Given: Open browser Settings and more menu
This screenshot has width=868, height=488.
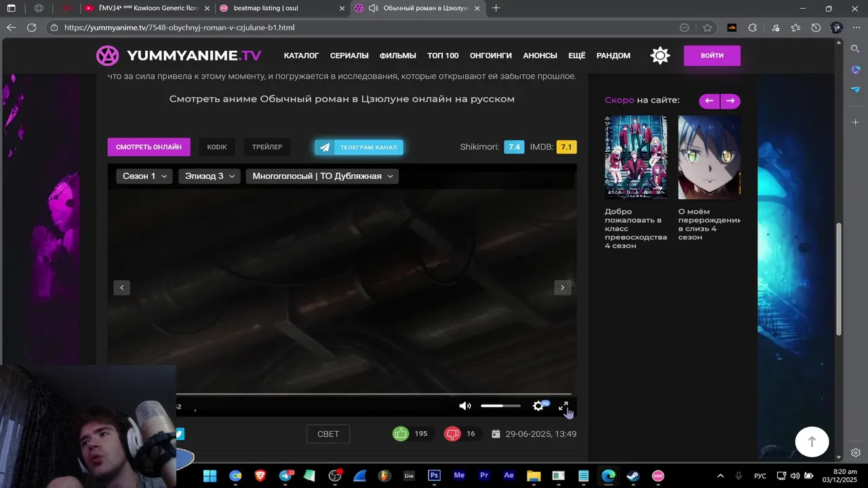Looking at the screenshot, I should click(856, 28).
